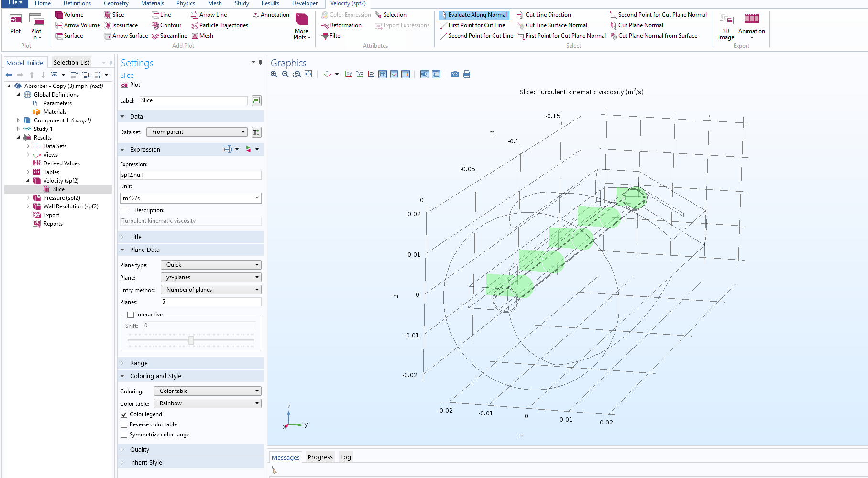
Task: Click the print icon in Graphics toolbar
Action: [467, 74]
